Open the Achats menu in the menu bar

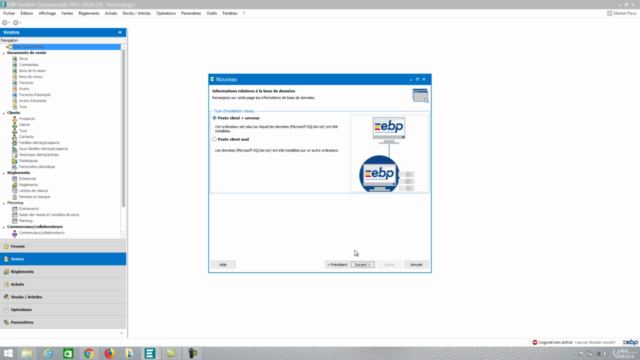tap(111, 13)
